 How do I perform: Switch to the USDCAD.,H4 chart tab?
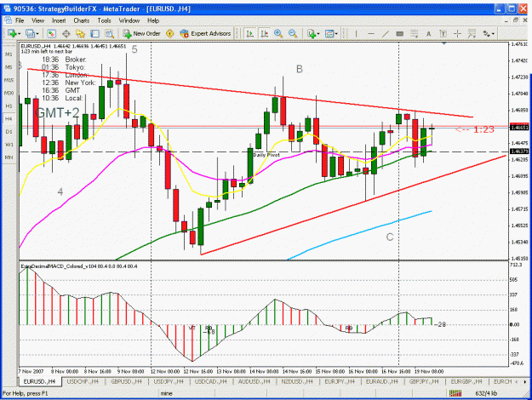pos(211,381)
